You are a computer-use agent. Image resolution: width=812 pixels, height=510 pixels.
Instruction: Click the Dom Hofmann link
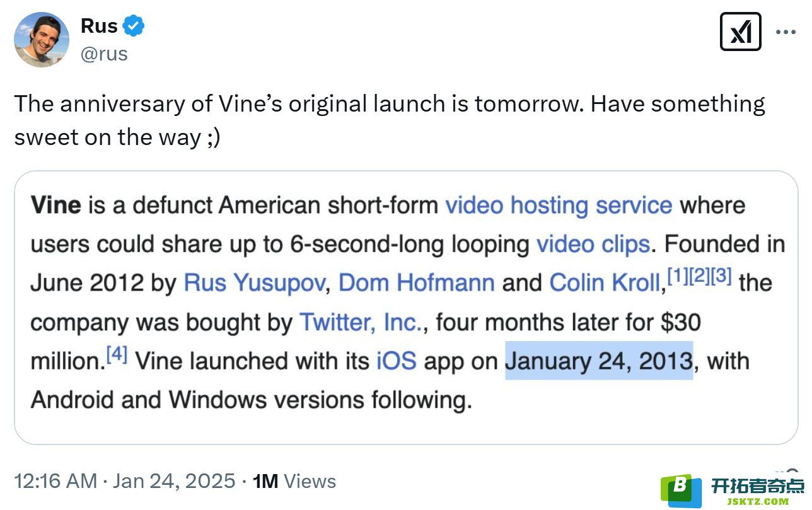[416, 283]
